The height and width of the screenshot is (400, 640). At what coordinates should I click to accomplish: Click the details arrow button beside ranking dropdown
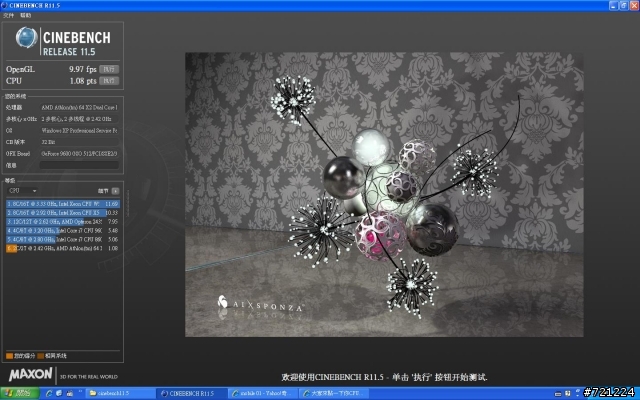(116, 191)
